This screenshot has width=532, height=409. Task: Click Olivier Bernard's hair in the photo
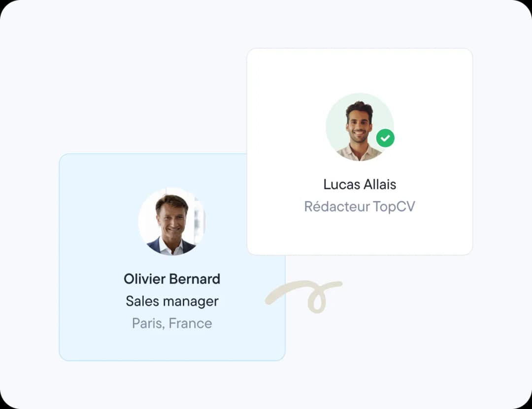pyautogui.click(x=171, y=201)
